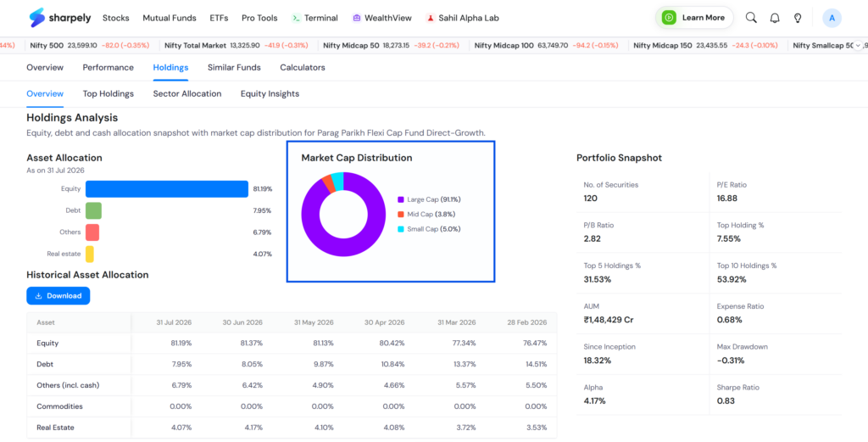The height and width of the screenshot is (442, 868).
Task: Toggle the Mid Cap legend swatch
Action: click(401, 215)
